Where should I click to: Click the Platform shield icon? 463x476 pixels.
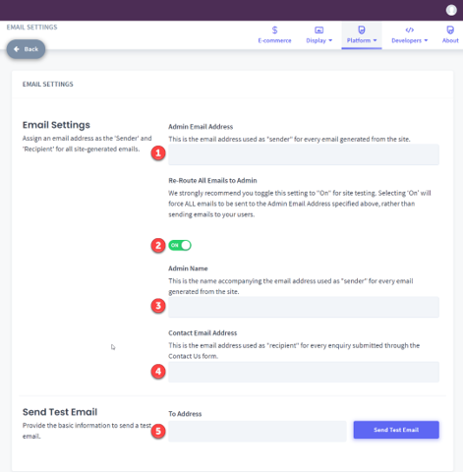362,30
